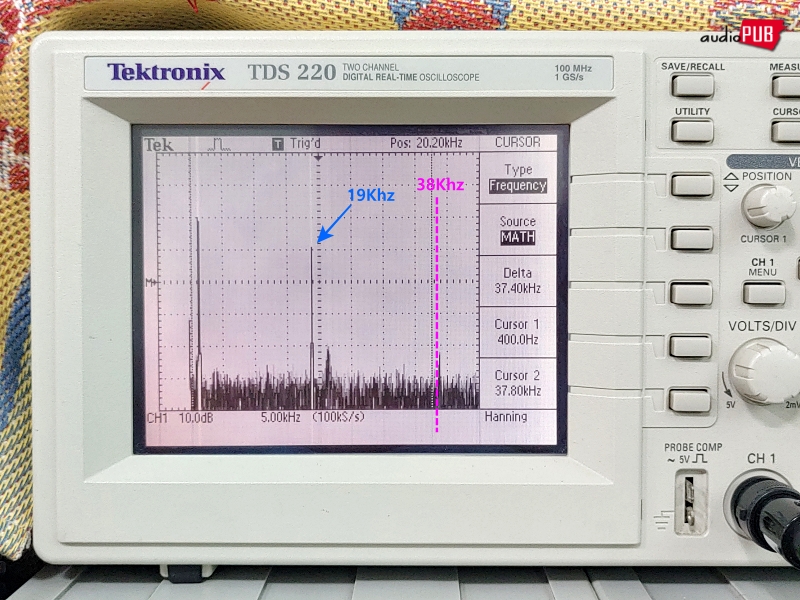Select the T trigger status icon

click(278, 144)
